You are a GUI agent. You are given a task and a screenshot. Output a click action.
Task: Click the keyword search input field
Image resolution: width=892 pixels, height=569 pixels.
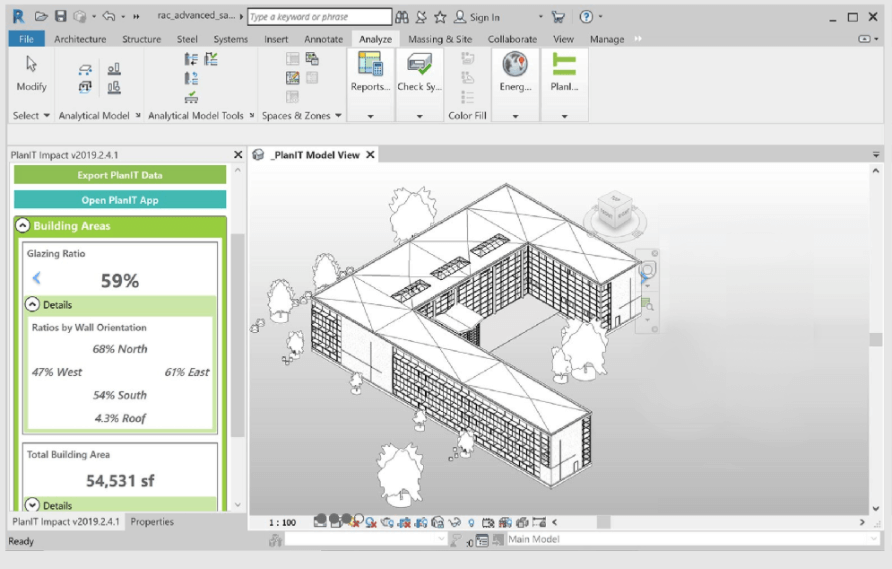coord(318,17)
